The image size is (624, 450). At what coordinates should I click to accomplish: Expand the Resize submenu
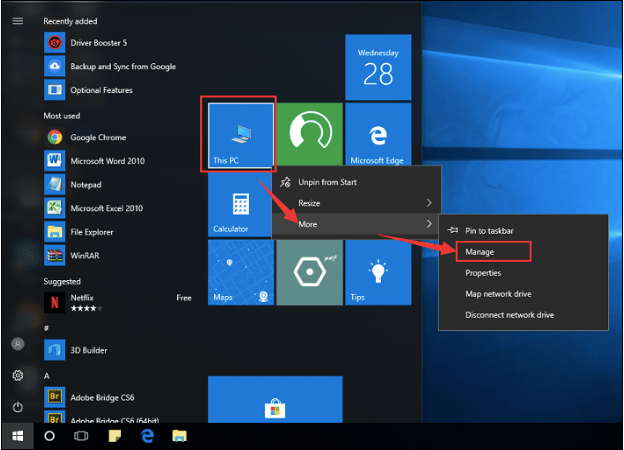point(357,203)
